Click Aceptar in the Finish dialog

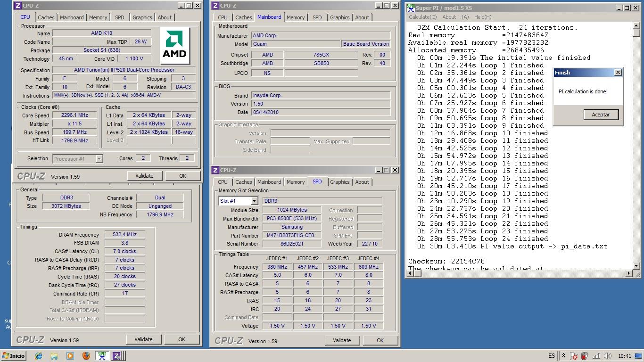pos(601,115)
